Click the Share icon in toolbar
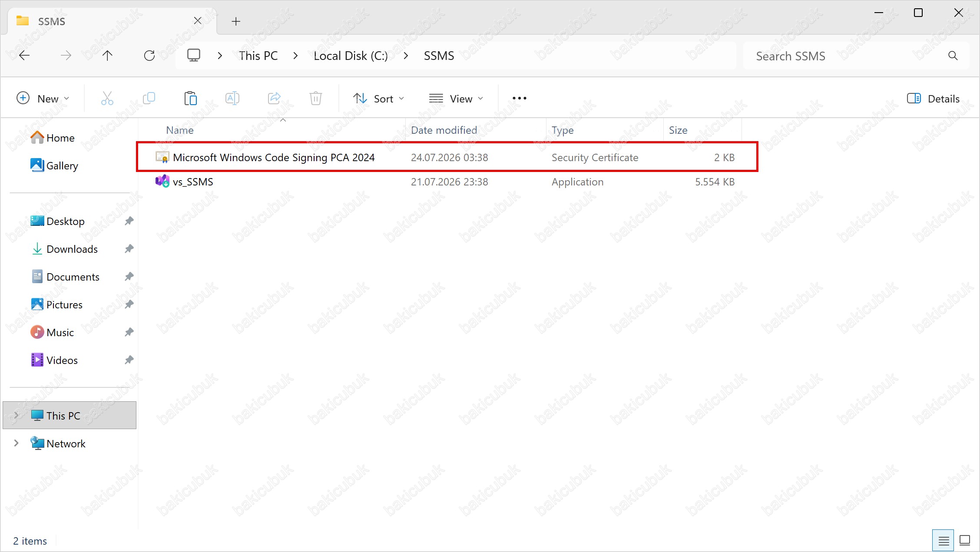The image size is (980, 552). pos(274,98)
